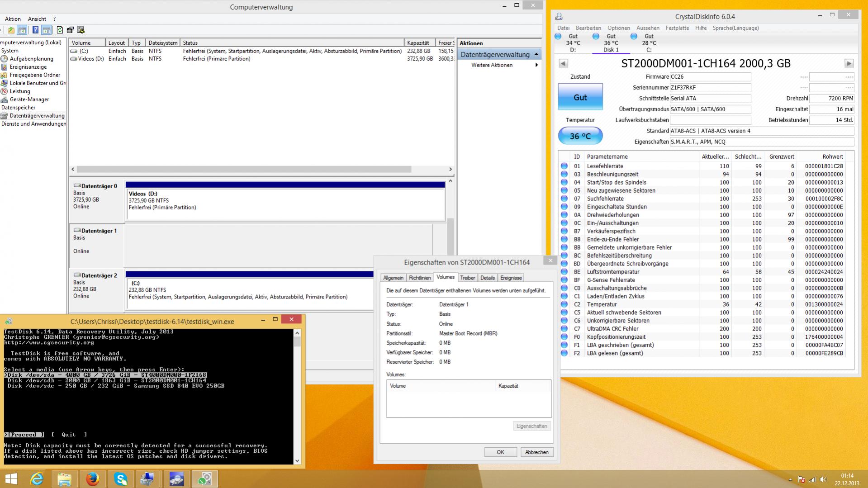868x488 pixels.
Task: Launch Internet Explorer from the taskbar
Action: pyautogui.click(x=36, y=479)
